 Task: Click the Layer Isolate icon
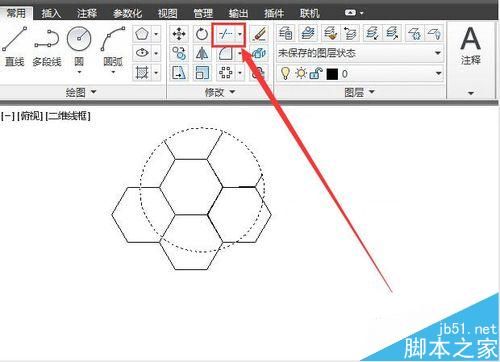[x=372, y=33]
